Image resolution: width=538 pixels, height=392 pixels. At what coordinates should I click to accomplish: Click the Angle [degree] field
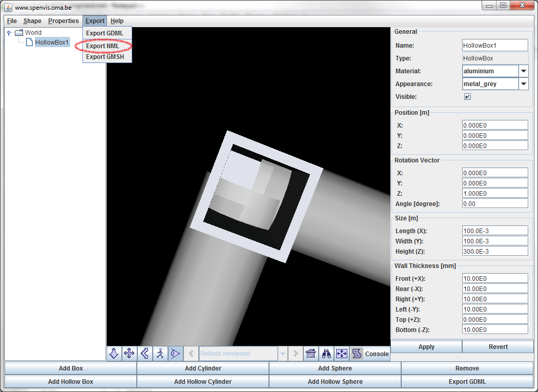pos(495,204)
